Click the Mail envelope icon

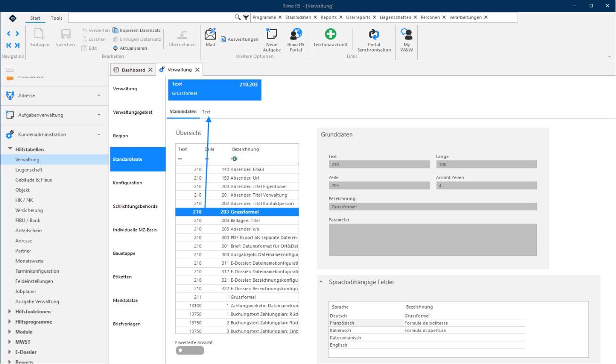tap(210, 34)
